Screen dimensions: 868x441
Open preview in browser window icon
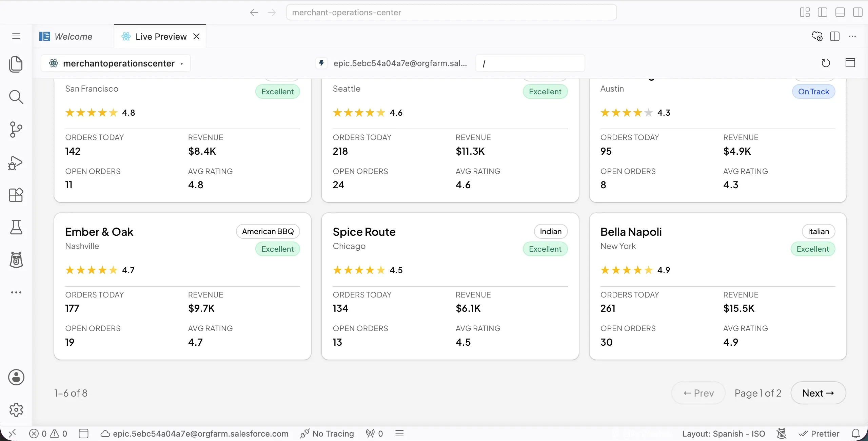(850, 63)
